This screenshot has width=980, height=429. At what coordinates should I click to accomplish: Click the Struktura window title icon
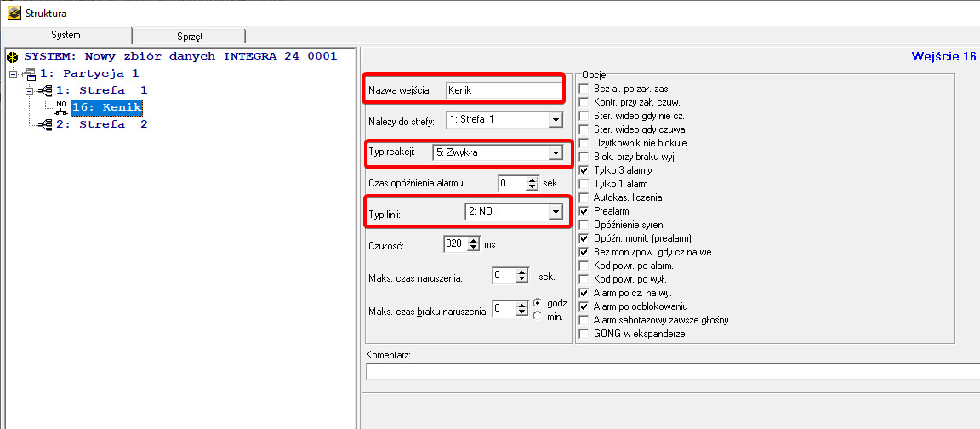[x=13, y=14]
